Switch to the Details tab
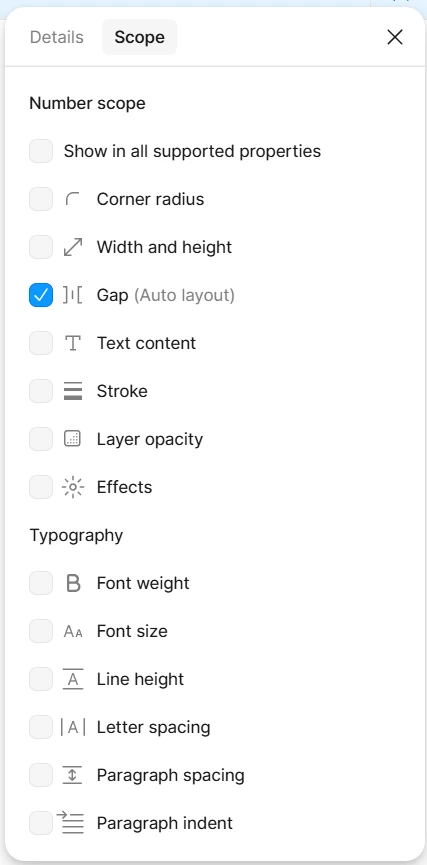Viewport: 427px width, 865px height. pyautogui.click(x=57, y=37)
